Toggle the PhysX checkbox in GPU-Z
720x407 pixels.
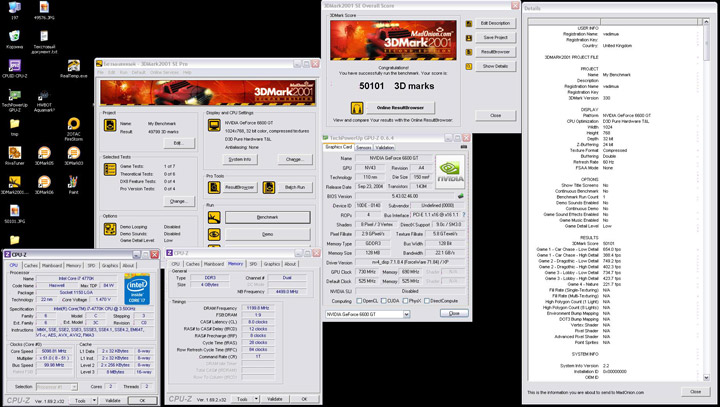405,301
